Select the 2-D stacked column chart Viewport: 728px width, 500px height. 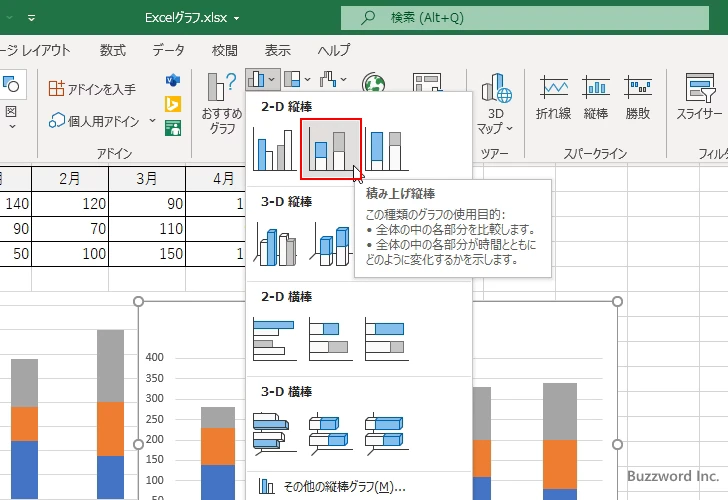pyautogui.click(x=331, y=149)
